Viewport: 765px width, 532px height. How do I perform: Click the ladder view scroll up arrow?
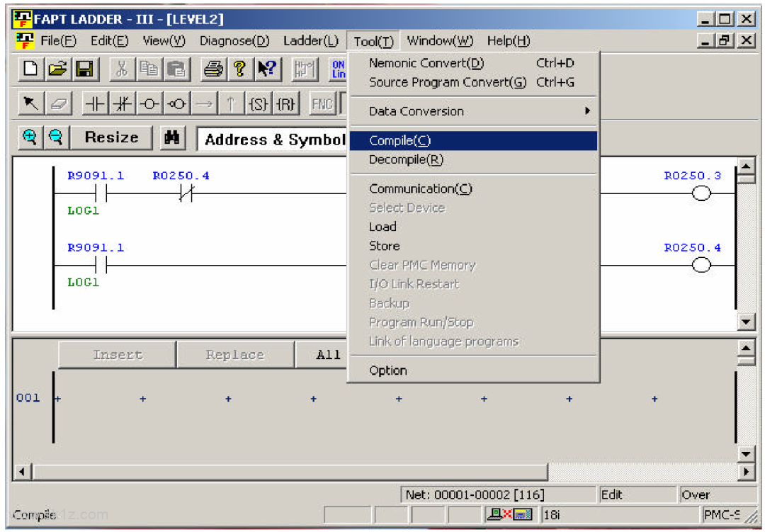click(x=746, y=166)
